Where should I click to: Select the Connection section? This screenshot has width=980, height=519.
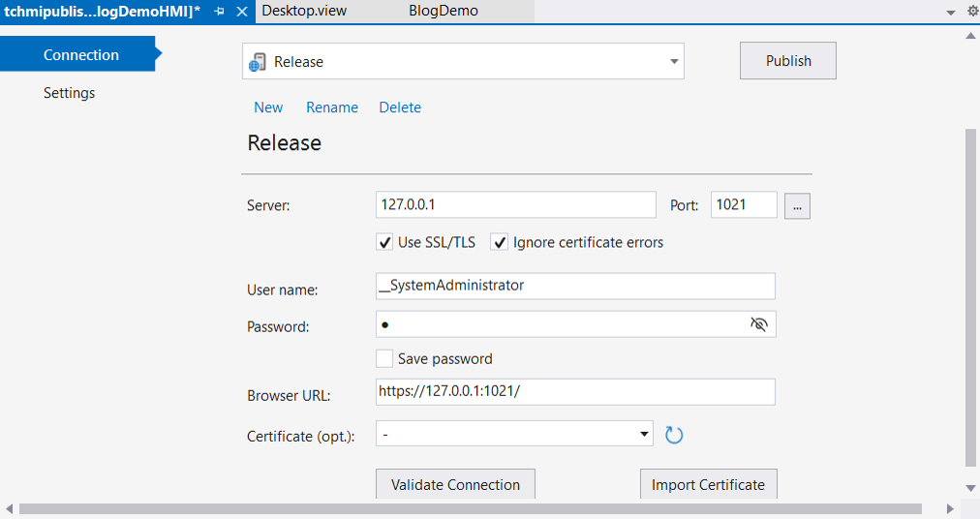point(80,54)
